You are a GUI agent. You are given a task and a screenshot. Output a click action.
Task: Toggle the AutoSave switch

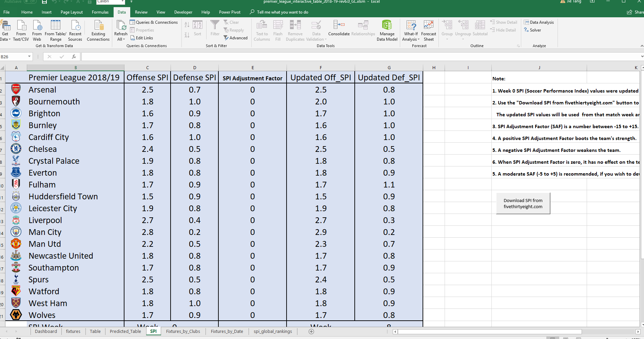[30, 2]
